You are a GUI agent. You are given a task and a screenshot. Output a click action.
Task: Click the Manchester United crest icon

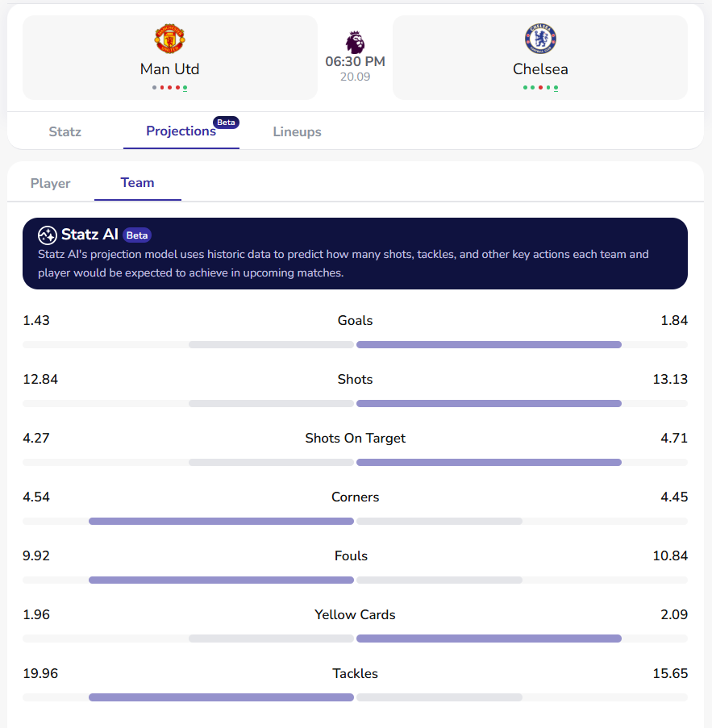(169, 39)
